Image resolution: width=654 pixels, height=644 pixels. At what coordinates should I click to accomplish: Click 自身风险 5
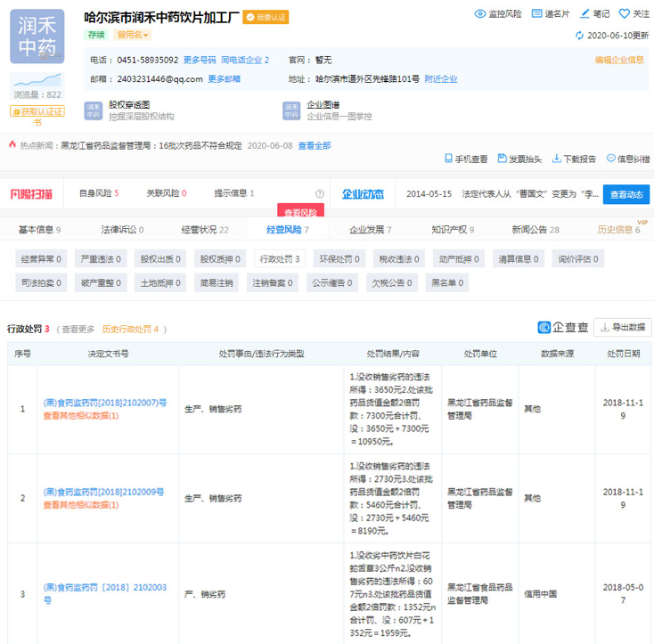pos(99,193)
